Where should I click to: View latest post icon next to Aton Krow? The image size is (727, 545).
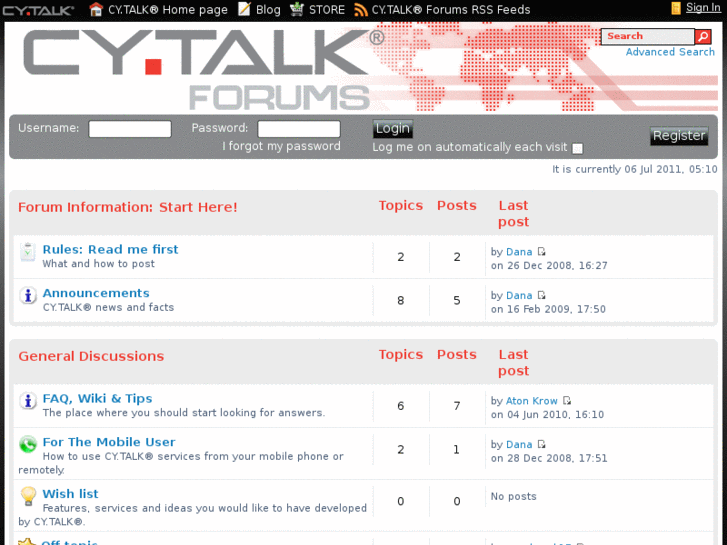pyautogui.click(x=567, y=400)
